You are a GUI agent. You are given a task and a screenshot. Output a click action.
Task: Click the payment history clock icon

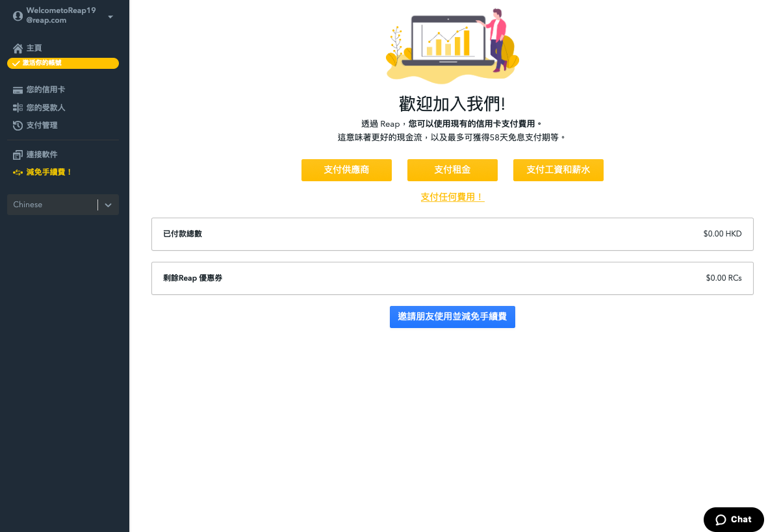[x=18, y=125]
